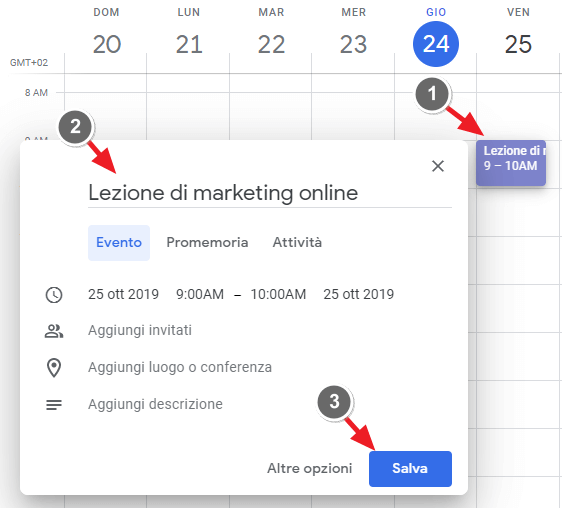Click Aggiungi descrizione field
Screen dimensions: 562x508
(x=155, y=404)
